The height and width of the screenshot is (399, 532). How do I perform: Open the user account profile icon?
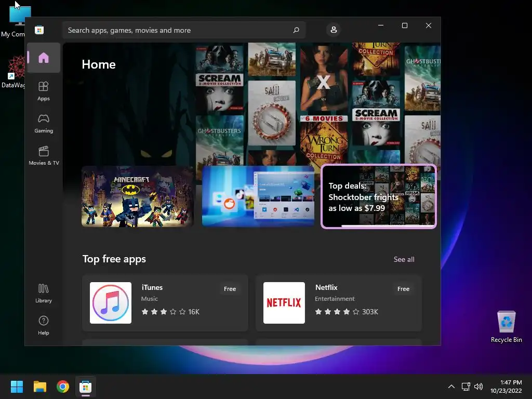(x=334, y=30)
